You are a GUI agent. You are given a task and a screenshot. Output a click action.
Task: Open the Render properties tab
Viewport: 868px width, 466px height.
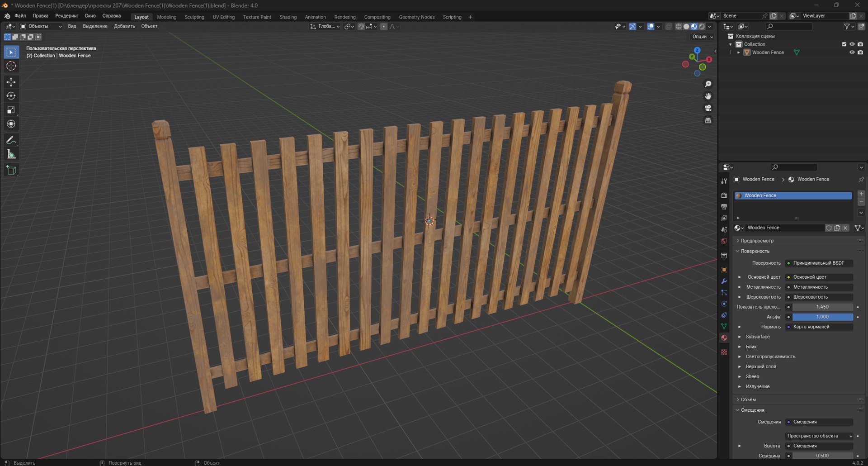(x=724, y=195)
